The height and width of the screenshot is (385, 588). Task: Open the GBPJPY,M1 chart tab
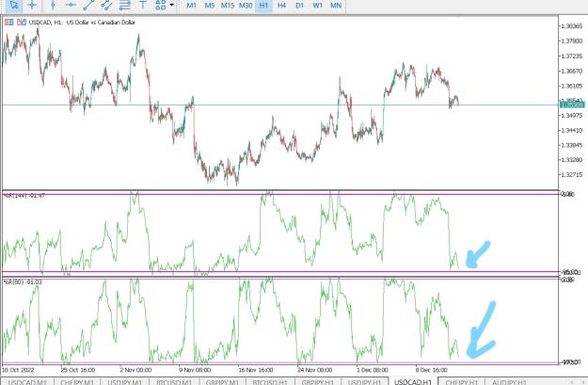point(222,381)
